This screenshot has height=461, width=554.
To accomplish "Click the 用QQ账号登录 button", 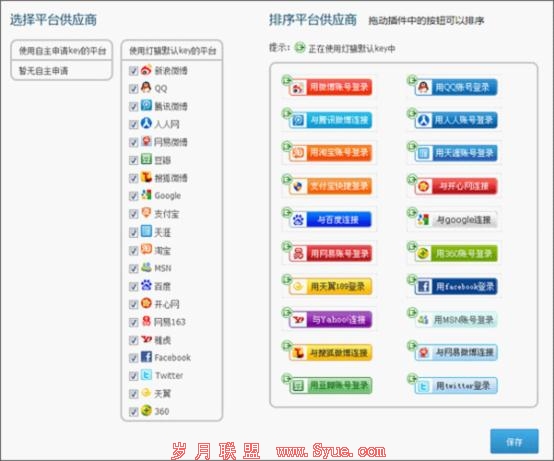I will [456, 87].
